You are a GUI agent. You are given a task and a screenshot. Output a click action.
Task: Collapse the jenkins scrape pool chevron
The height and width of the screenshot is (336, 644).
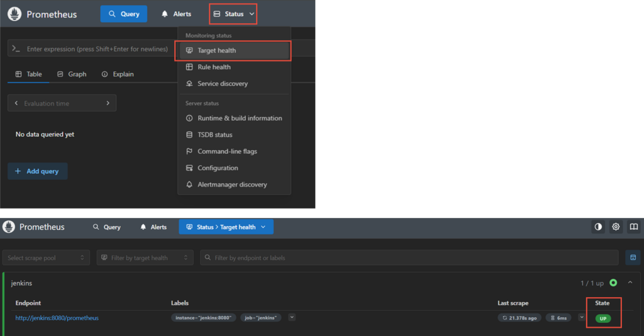point(630,283)
